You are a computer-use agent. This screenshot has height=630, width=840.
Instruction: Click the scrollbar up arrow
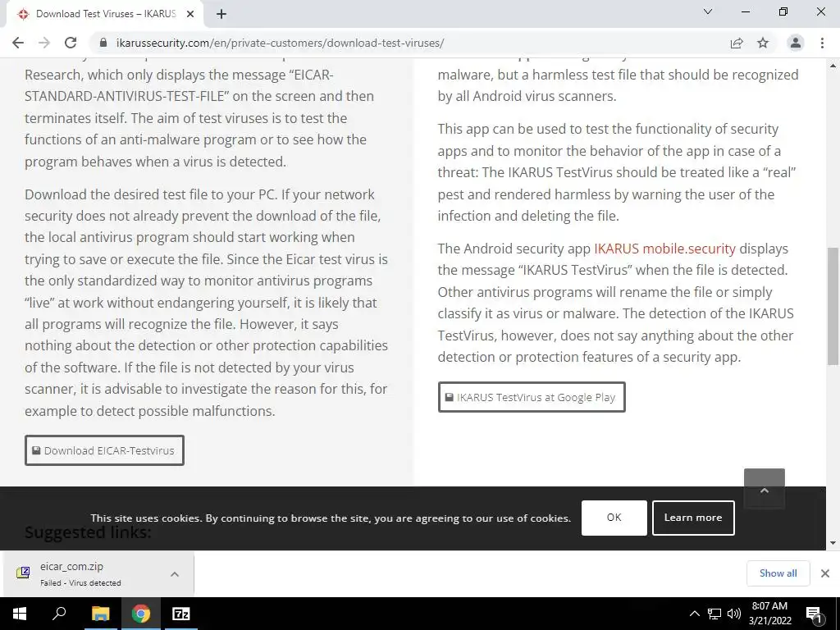[x=833, y=66]
